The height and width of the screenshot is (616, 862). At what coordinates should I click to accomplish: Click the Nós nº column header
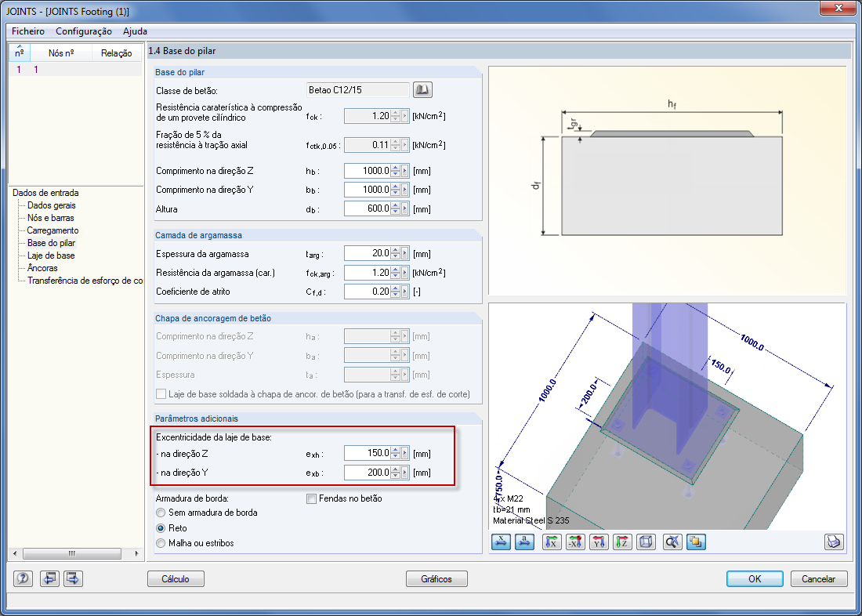60,53
